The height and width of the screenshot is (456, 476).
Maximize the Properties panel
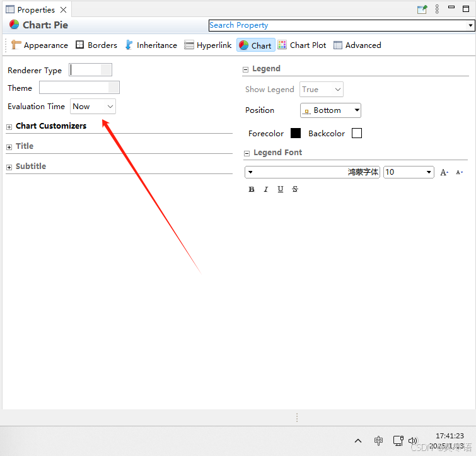[466, 9]
